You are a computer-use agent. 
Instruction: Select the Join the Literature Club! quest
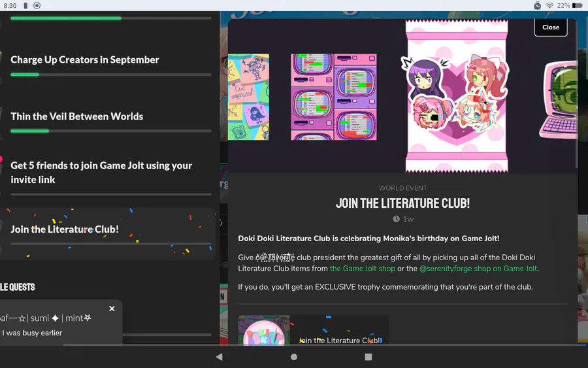click(x=108, y=233)
